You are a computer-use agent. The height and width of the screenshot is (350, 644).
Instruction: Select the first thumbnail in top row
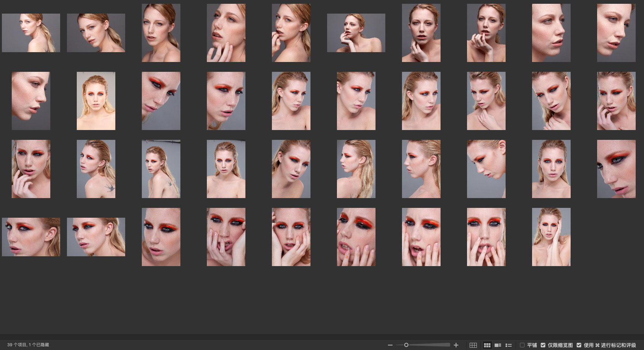click(31, 33)
